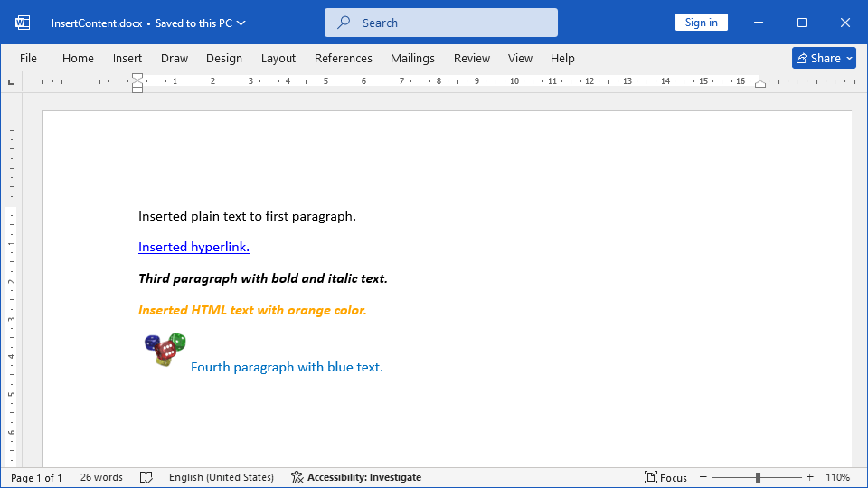The width and height of the screenshot is (868, 488).
Task: Click the Sign in button
Action: point(701,23)
